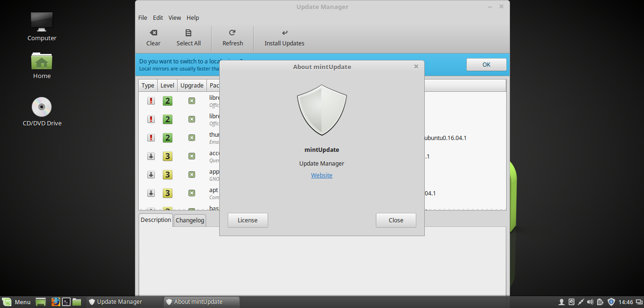Open the Home folder desktop icon
The image size is (644, 308).
(42, 65)
